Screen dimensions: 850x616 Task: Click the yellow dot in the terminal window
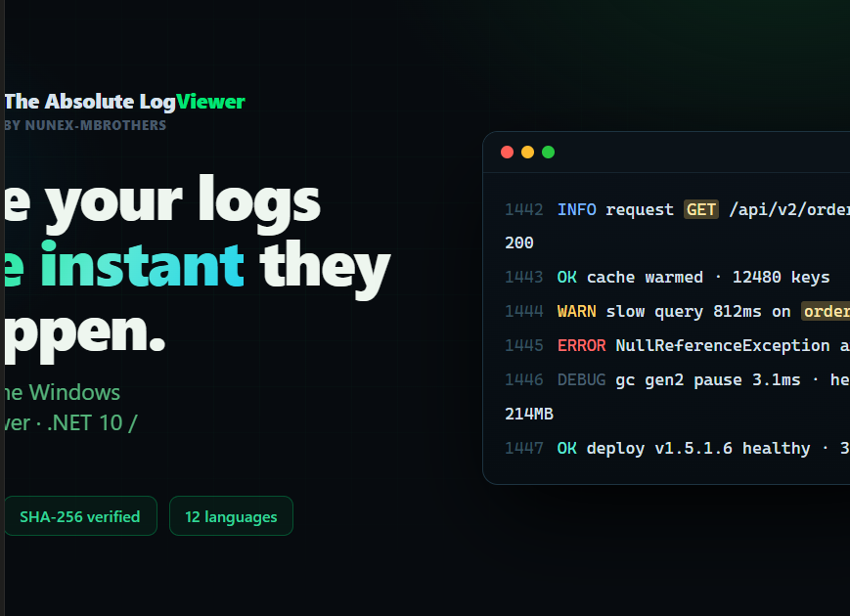tap(528, 153)
